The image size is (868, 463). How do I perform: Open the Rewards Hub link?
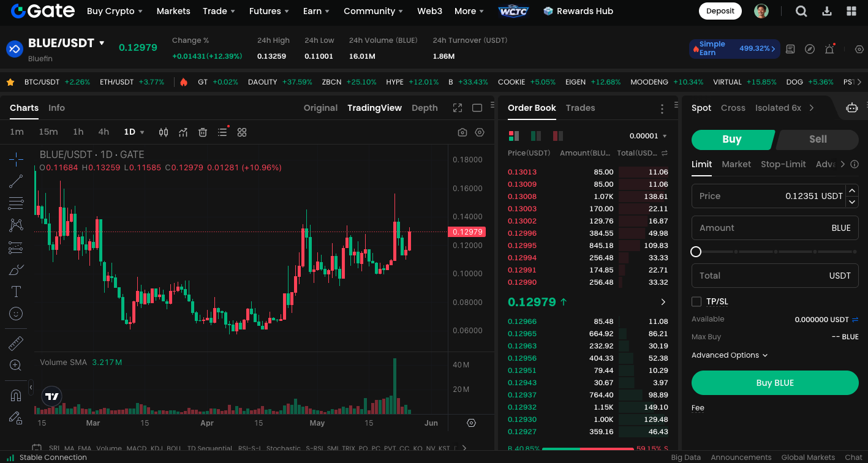pyautogui.click(x=578, y=11)
